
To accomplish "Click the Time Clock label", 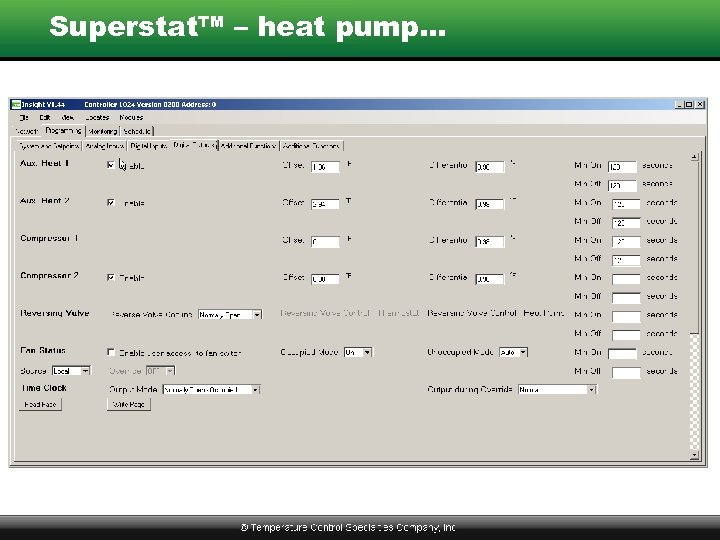I will pyautogui.click(x=44, y=388).
